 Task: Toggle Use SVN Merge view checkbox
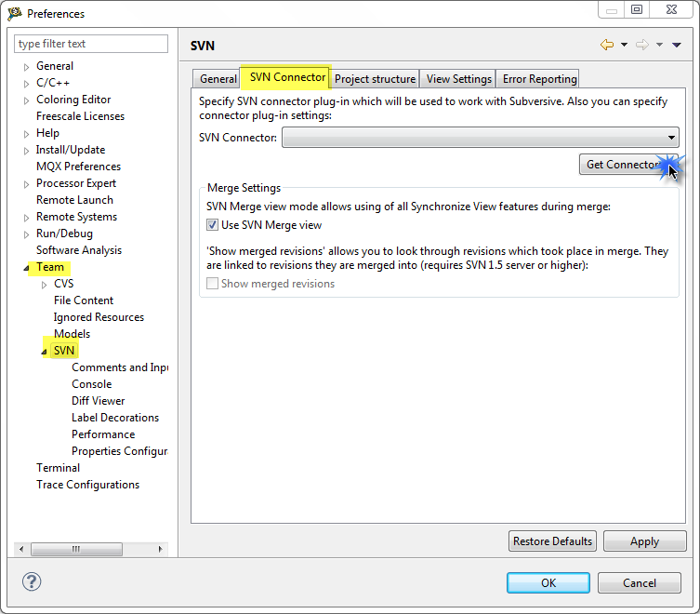[x=213, y=225]
